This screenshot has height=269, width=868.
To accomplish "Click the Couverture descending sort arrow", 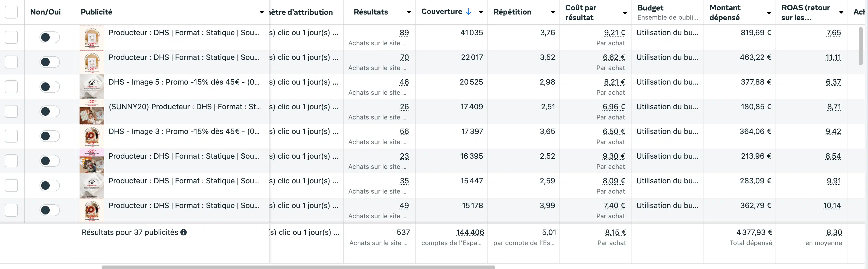I will pyautogui.click(x=468, y=12).
